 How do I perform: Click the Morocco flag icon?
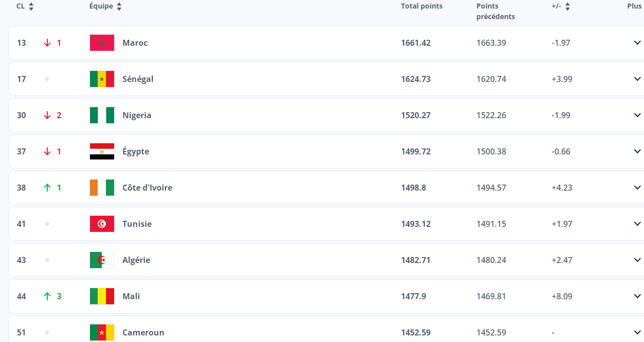tap(102, 43)
